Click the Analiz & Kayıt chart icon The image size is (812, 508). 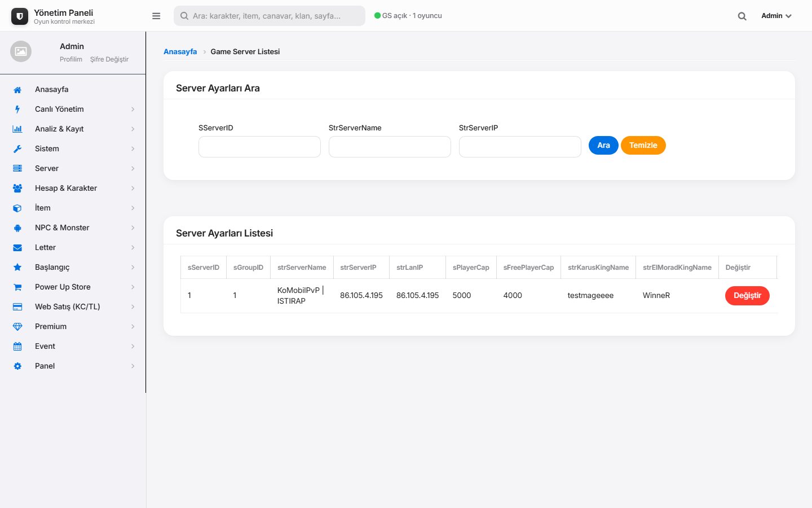[17, 129]
